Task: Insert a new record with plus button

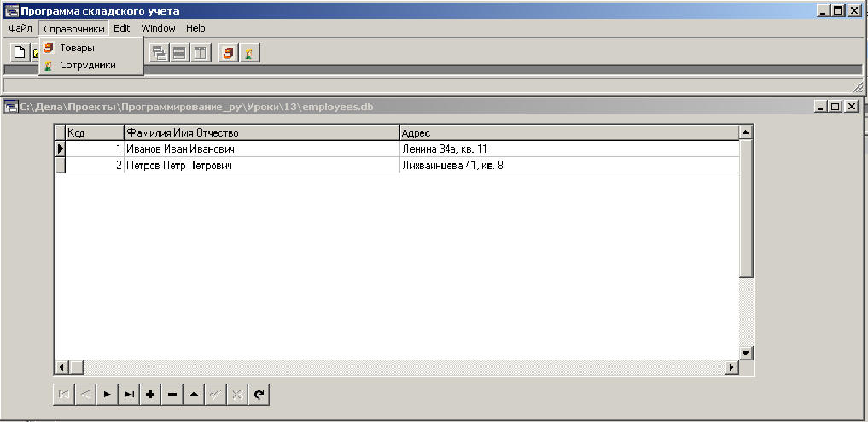Action: tap(150, 395)
